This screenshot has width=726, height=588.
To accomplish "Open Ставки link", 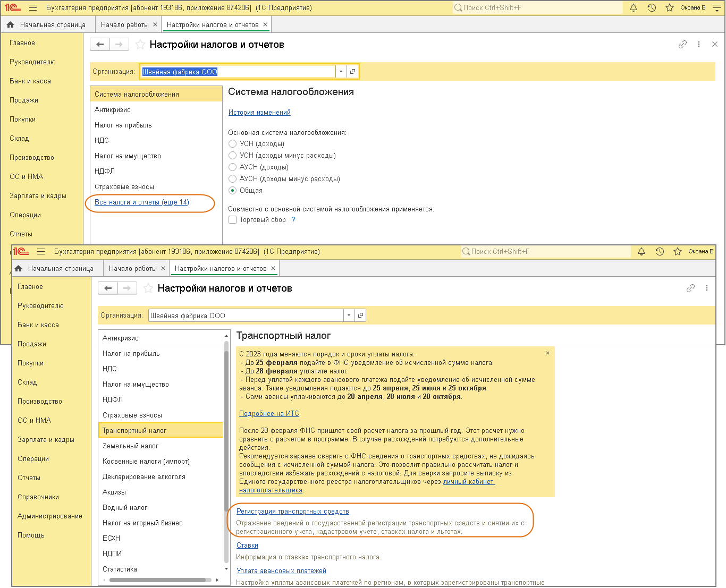I will 247,546.
